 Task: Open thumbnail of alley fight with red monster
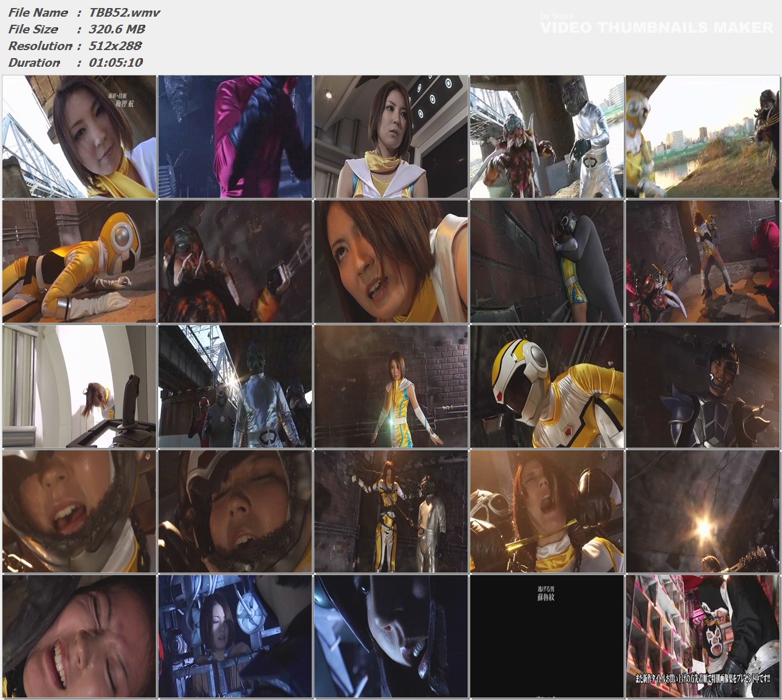tap(703, 262)
